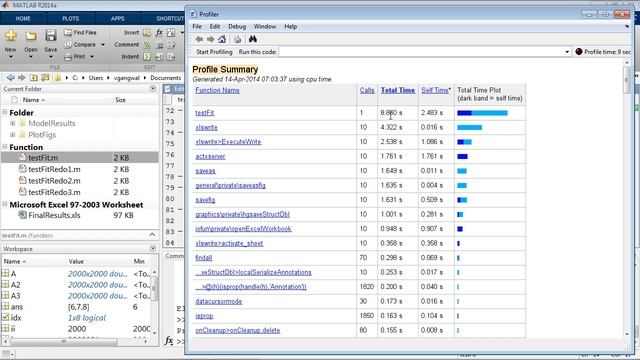This screenshot has width=640, height=360.
Task: Click the smart Indent icon
Action: (x=147, y=57)
